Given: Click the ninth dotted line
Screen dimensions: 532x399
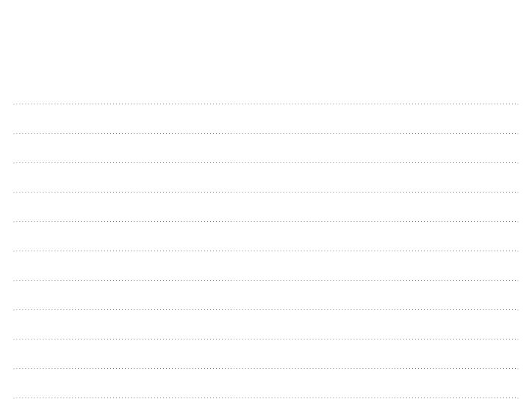Looking at the screenshot, I should coord(266,339).
